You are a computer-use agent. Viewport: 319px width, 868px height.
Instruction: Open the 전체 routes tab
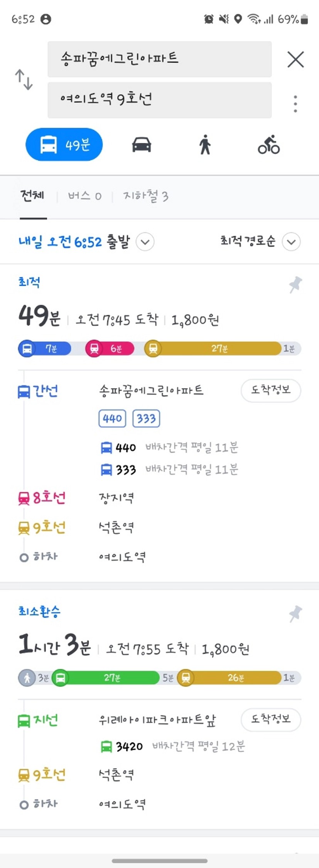coord(33,196)
